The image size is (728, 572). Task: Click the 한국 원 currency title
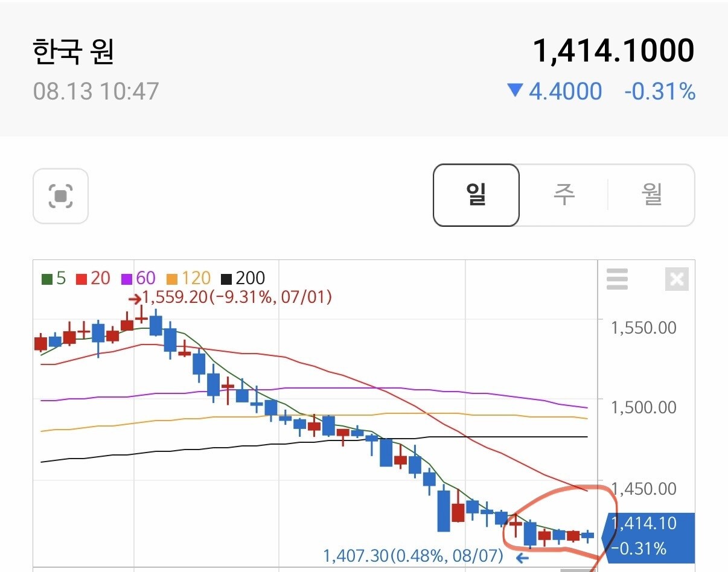click(x=73, y=52)
